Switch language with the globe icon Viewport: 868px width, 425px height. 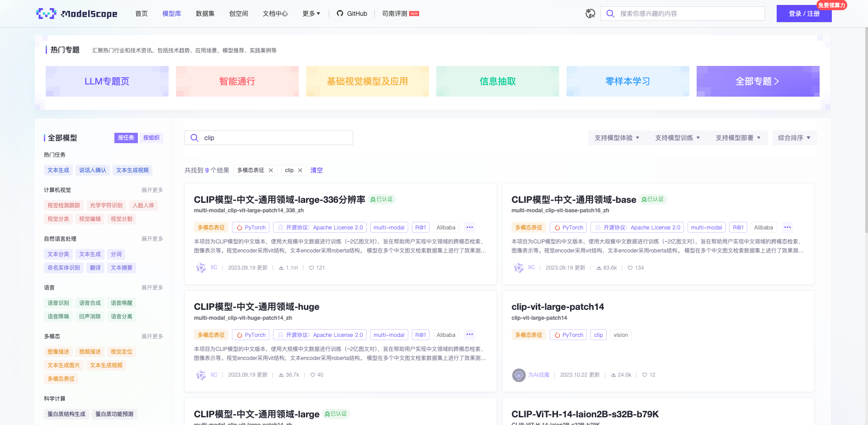click(x=590, y=14)
